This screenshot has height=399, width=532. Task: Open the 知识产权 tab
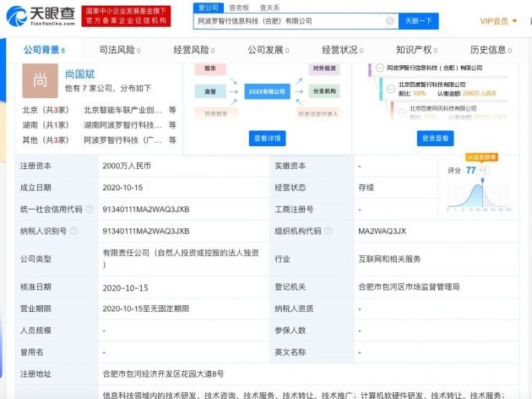(416, 50)
